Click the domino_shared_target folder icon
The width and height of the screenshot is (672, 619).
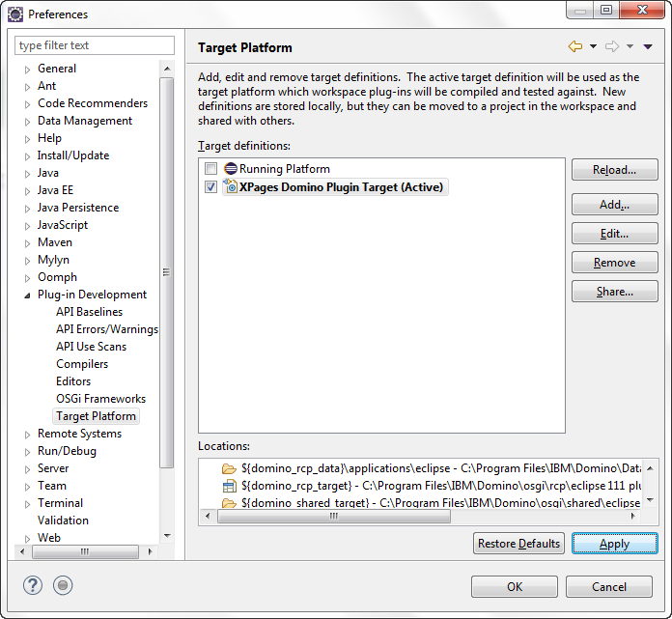coord(229,503)
